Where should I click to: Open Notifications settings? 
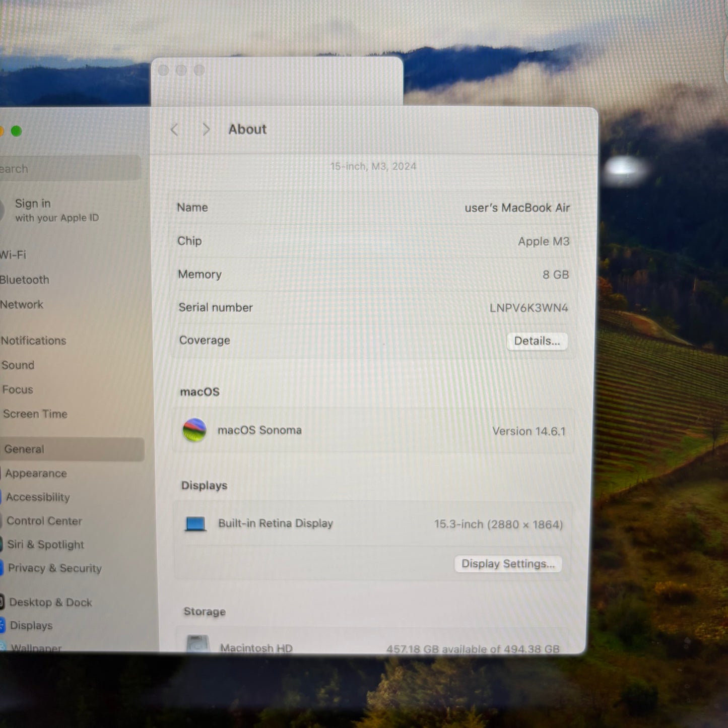point(33,341)
